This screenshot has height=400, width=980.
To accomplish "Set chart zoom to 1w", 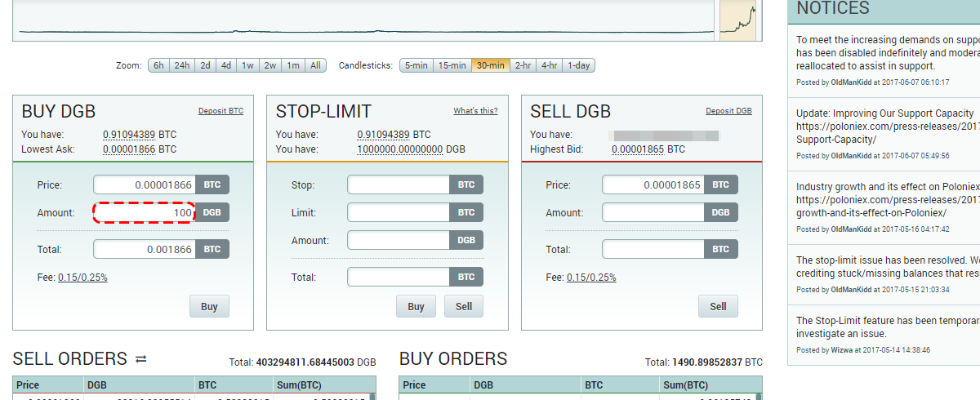I will pyautogui.click(x=247, y=65).
